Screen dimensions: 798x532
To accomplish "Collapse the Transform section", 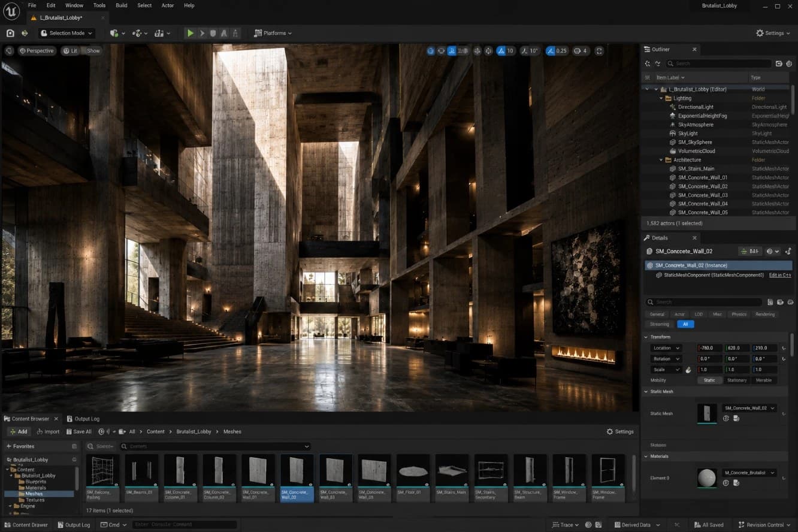I will click(x=647, y=337).
